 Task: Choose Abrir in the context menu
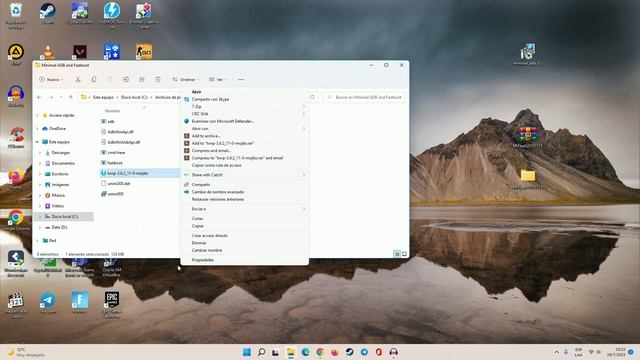click(x=244, y=92)
